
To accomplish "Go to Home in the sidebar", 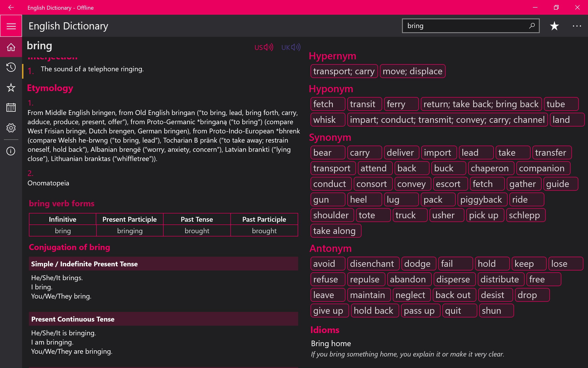I will (x=11, y=47).
